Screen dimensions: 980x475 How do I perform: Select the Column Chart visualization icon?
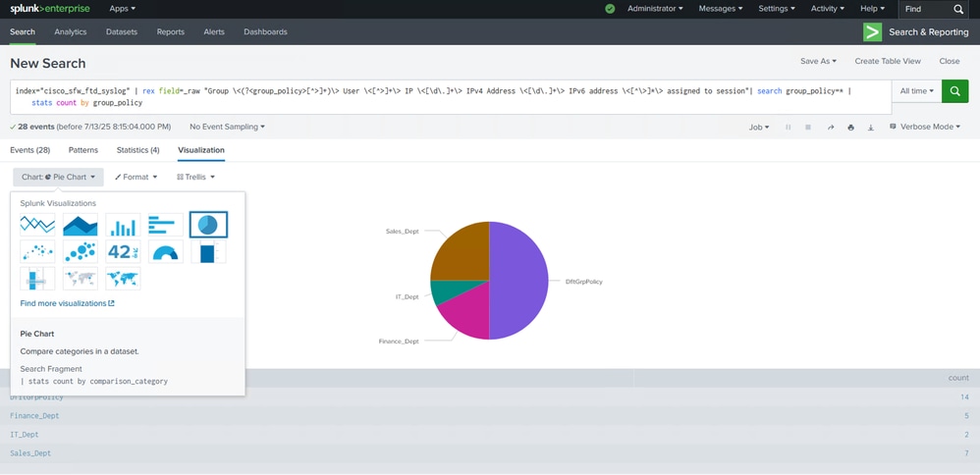pyautogui.click(x=123, y=225)
